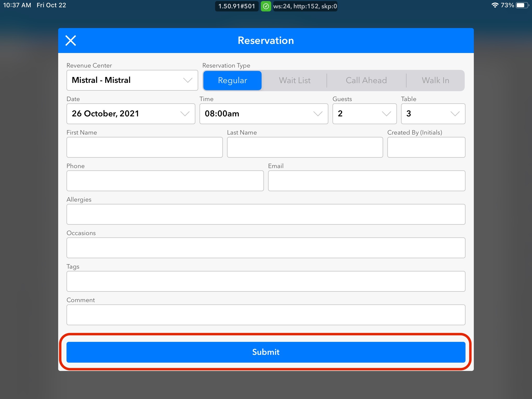The image size is (532, 399).
Task: Tap the Created By (Initials) field
Action: tap(426, 147)
